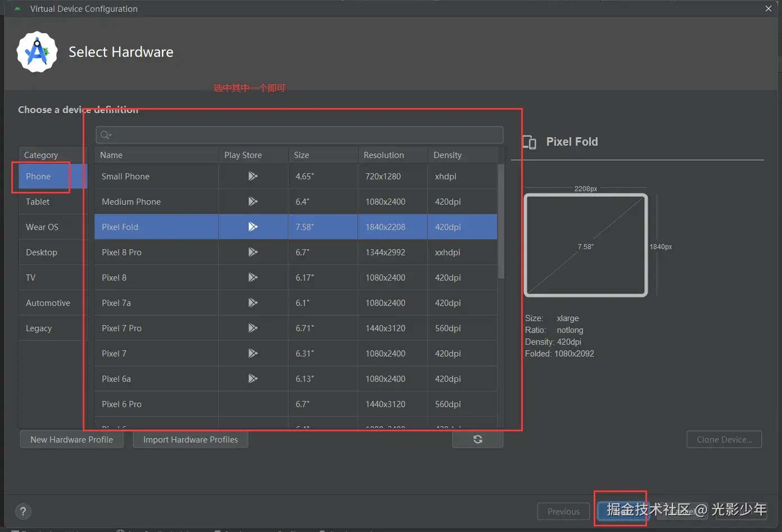Click the 1840x2208 resolution cell

(x=392, y=227)
